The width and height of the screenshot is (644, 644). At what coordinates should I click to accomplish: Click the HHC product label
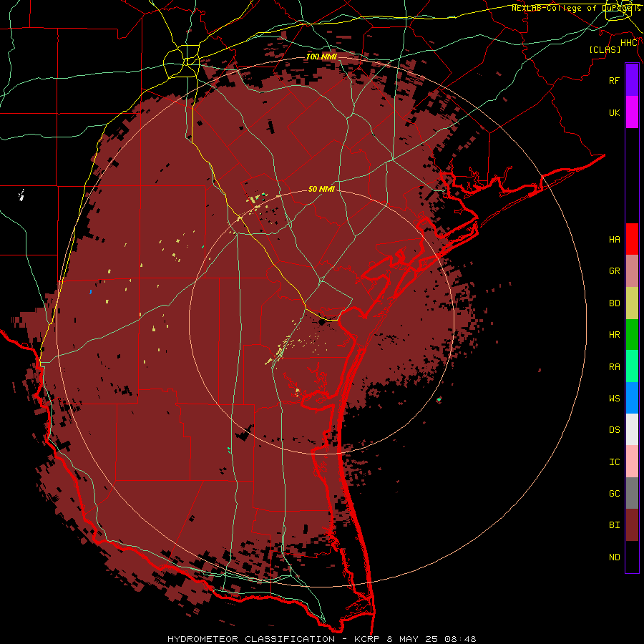pos(629,43)
